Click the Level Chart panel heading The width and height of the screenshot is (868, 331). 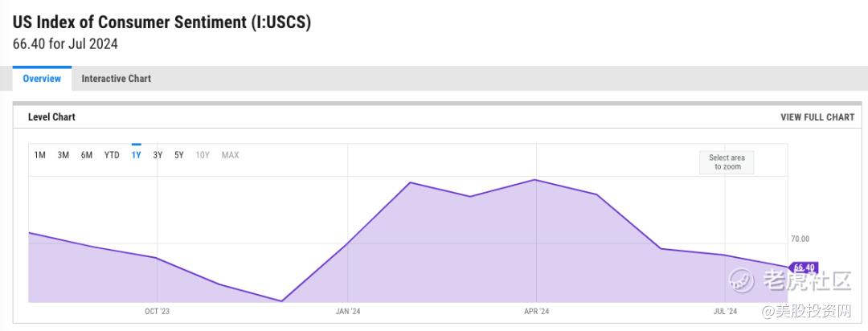point(51,117)
